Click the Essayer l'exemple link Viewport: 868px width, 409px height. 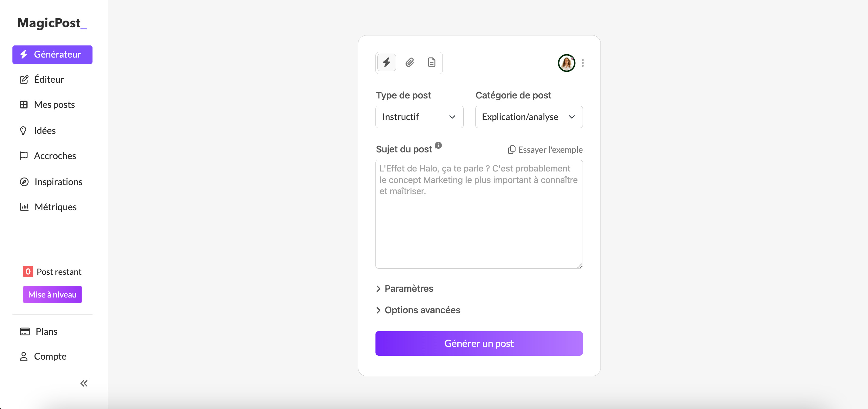(x=545, y=150)
